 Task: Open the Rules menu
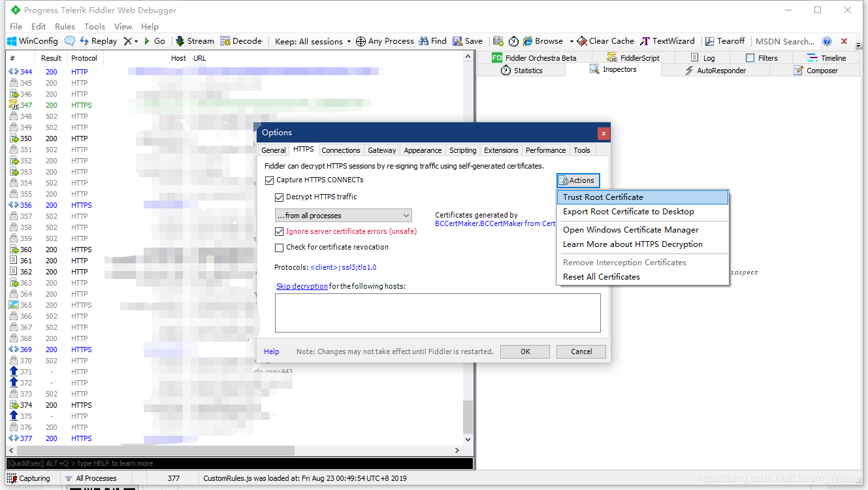(x=65, y=27)
